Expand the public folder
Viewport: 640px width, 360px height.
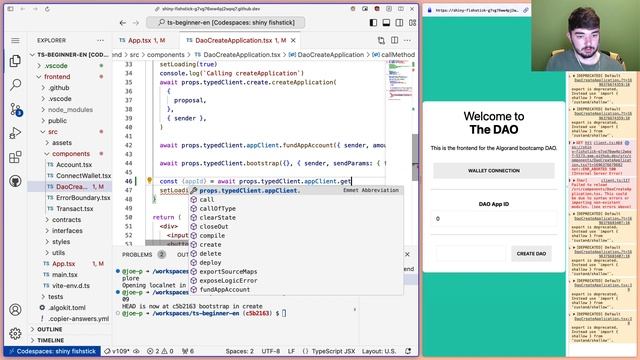click(57, 121)
